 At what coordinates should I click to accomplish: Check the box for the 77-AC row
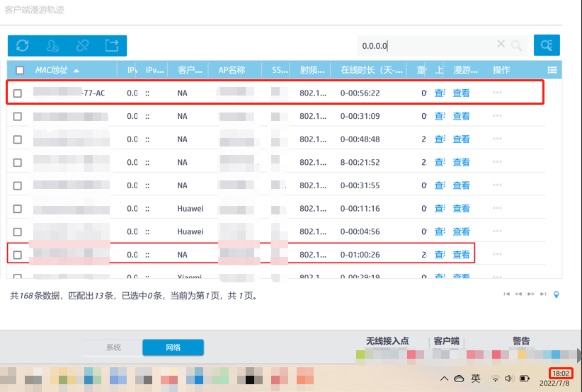[x=18, y=93]
